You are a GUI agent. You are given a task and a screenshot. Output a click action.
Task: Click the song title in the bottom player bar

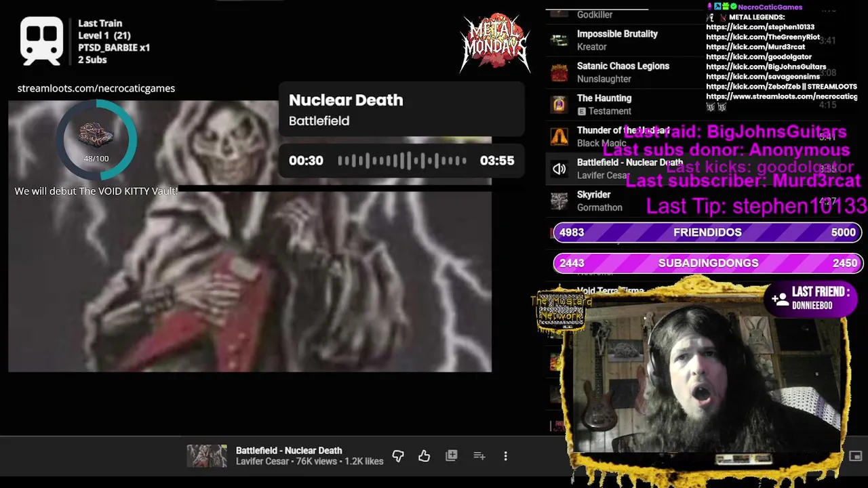click(x=289, y=450)
